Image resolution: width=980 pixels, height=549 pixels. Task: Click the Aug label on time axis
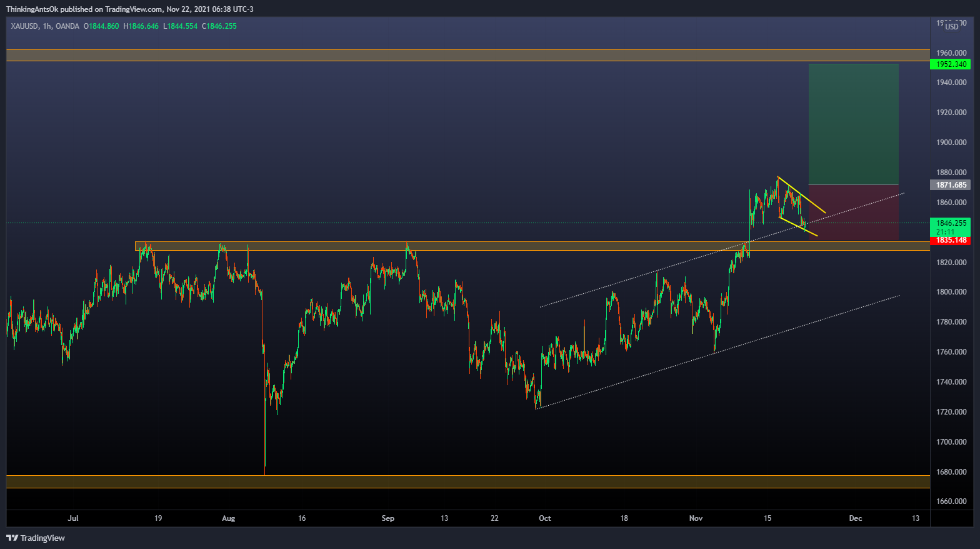click(229, 518)
